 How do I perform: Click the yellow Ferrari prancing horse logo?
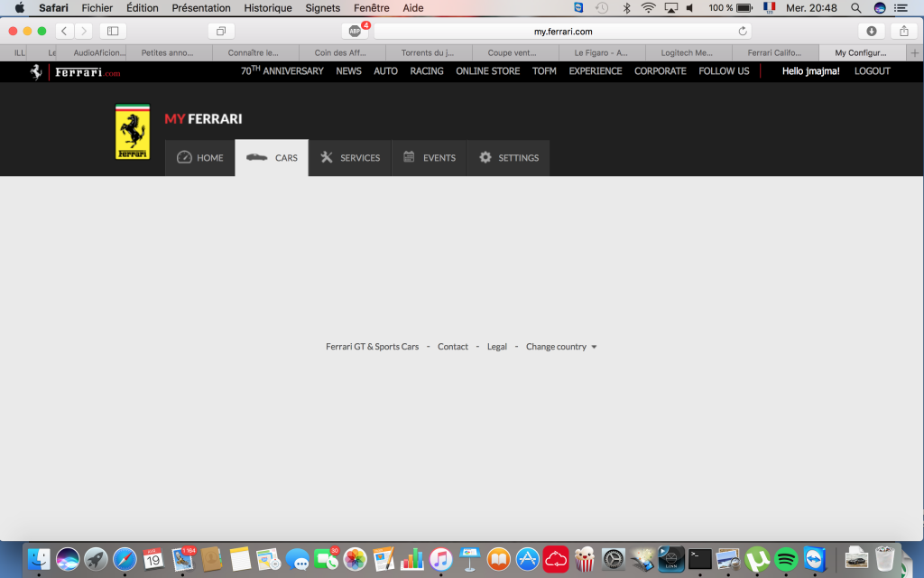tap(133, 132)
